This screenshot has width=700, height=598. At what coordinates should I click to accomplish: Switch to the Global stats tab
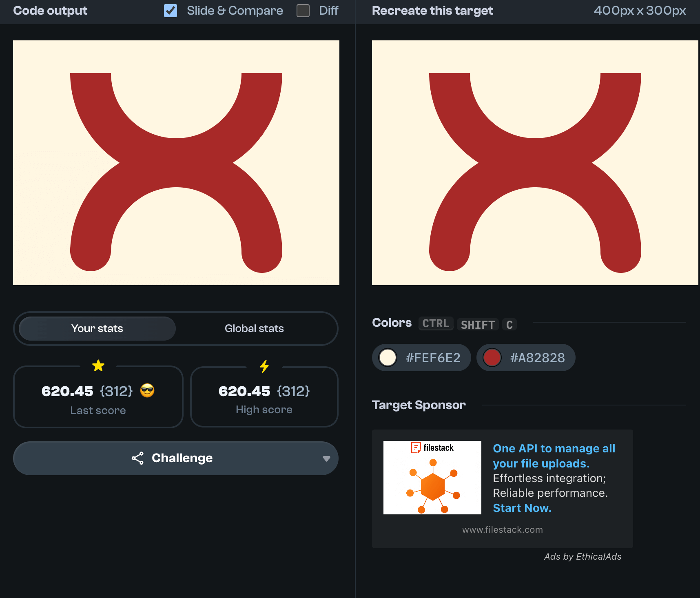click(x=254, y=328)
